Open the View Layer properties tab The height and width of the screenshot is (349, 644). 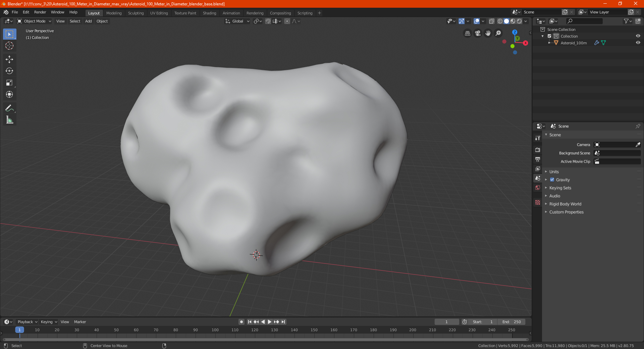538,168
